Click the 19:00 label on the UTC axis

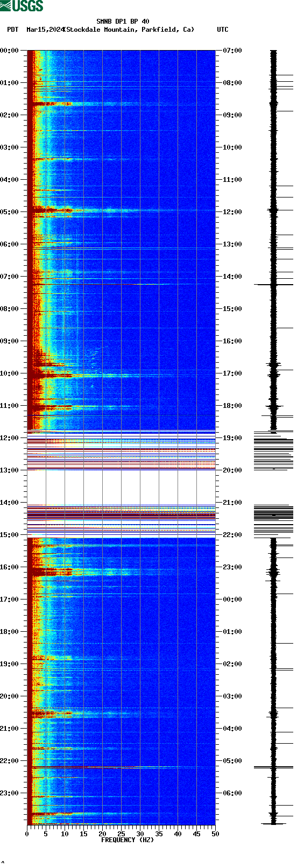click(x=232, y=438)
